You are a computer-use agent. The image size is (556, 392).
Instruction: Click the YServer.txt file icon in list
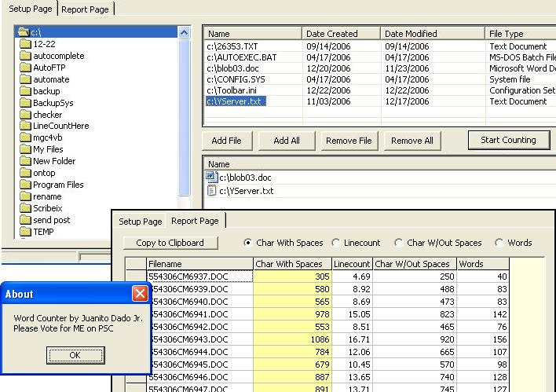(x=210, y=191)
